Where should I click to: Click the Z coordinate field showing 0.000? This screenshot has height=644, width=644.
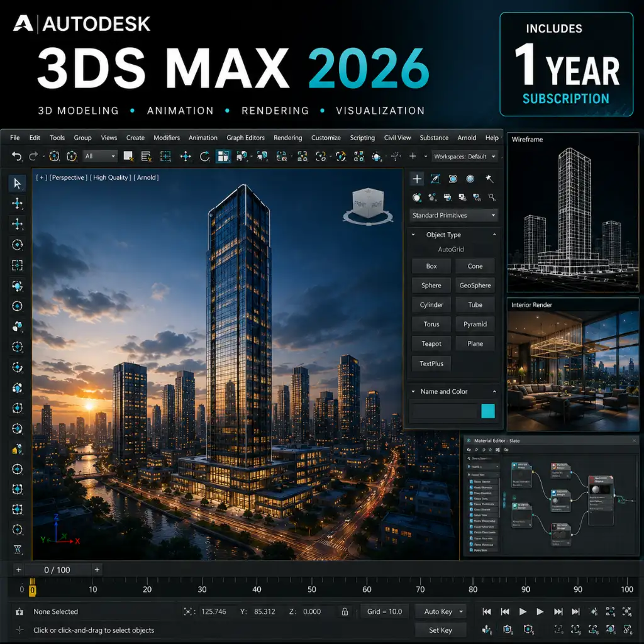click(x=313, y=611)
